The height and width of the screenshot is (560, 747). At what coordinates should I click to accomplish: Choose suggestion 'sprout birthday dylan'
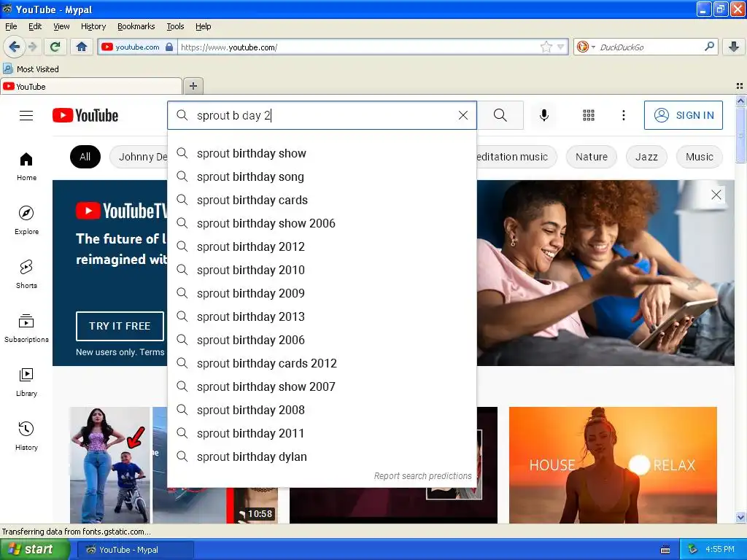(x=322, y=456)
